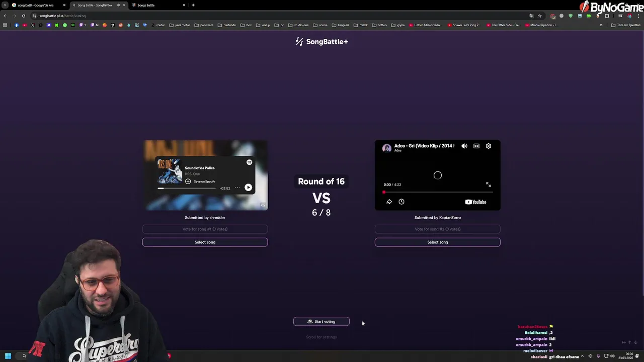This screenshot has height=362, width=644.
Task: Open belgesel bookmark folder
Action: pos(341,25)
